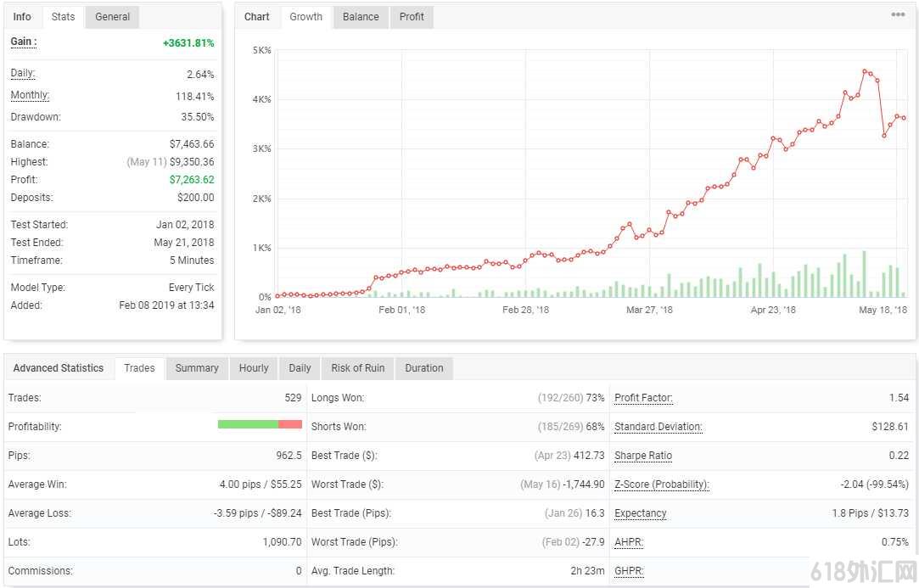919x588 pixels.
Task: Open the Hourly tab
Action: coord(254,368)
